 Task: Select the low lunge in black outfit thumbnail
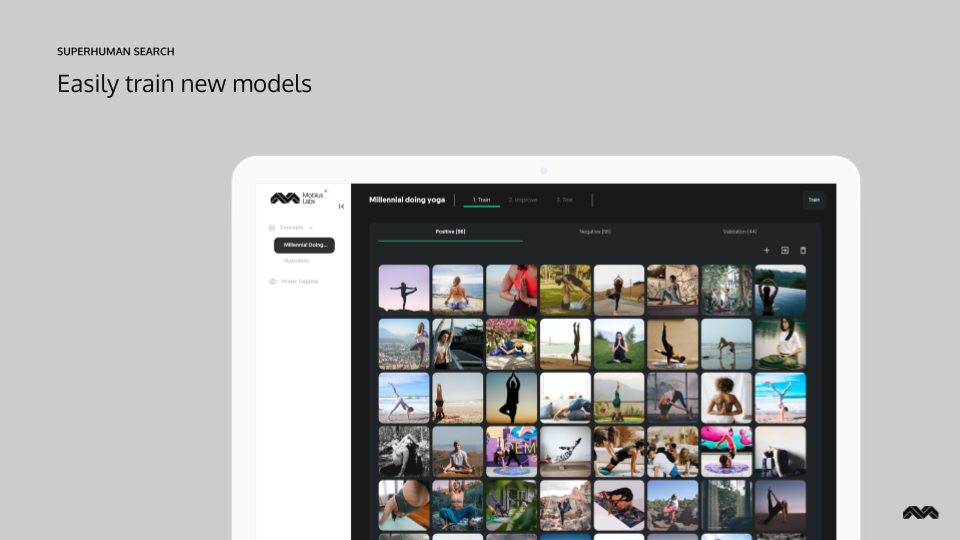coord(619,452)
